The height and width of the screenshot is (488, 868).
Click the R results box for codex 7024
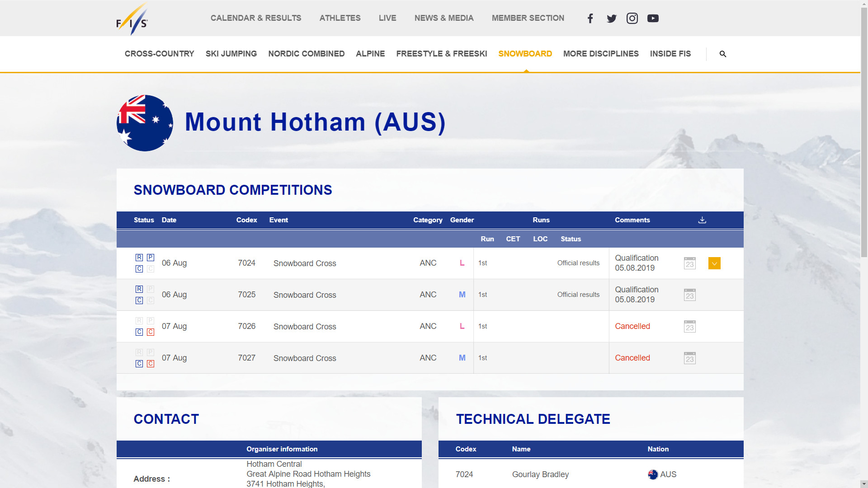tap(139, 258)
